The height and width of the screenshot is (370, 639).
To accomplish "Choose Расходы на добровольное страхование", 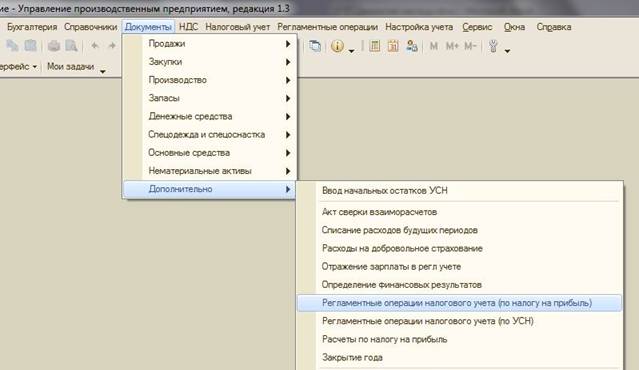I will (x=460, y=248).
